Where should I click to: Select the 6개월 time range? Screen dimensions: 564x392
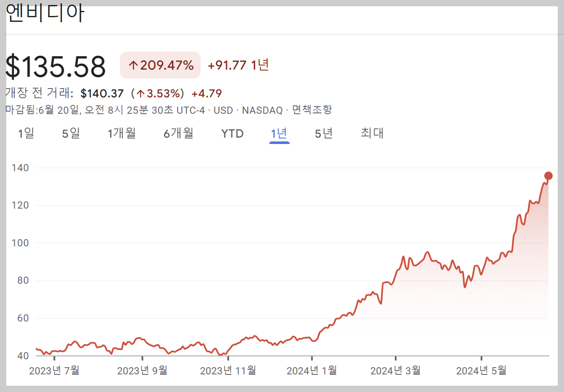(x=178, y=133)
